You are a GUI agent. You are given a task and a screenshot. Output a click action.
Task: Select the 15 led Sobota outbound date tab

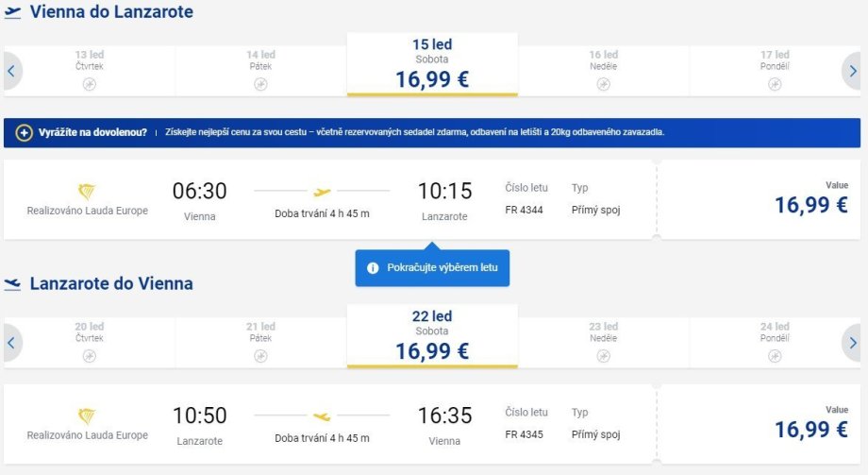tap(432, 64)
